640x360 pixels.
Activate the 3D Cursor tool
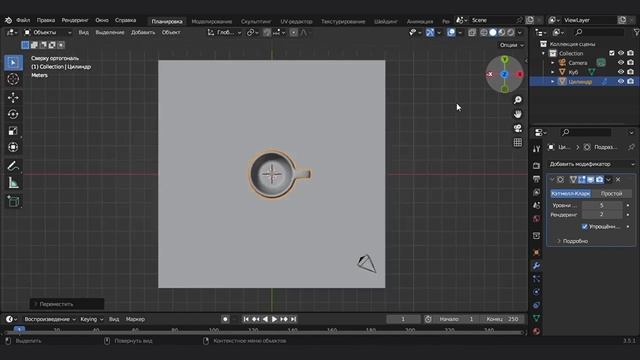pos(13,79)
